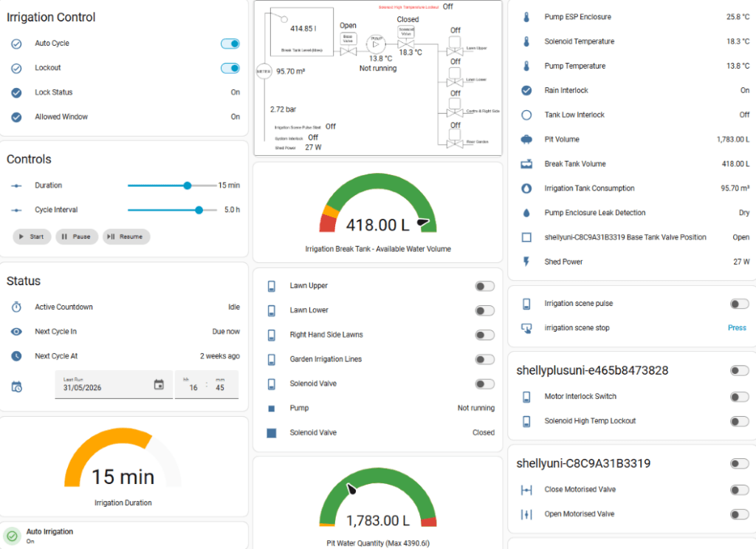Viewport: 756px width, 549px height.
Task: Click the Start irrigation button
Action: pos(32,236)
